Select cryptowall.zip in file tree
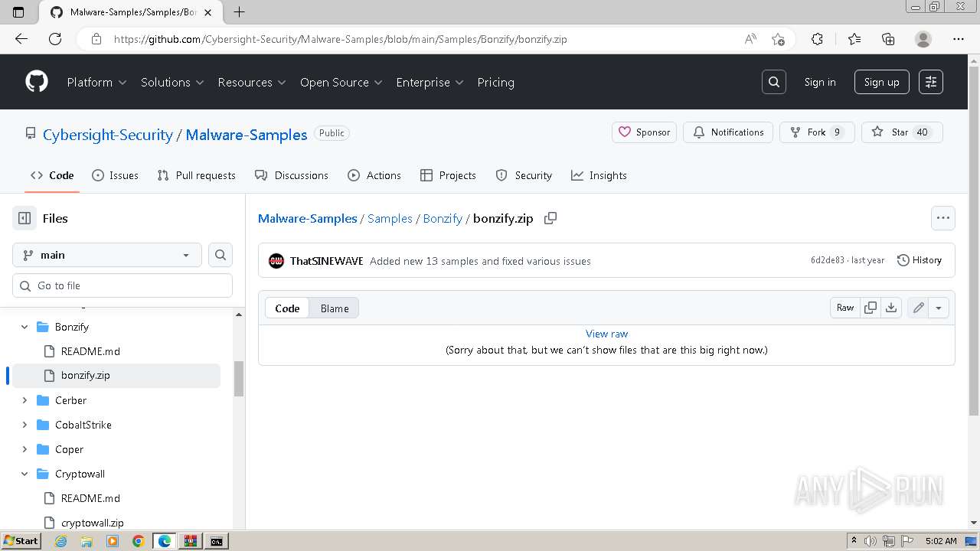980x551 pixels. pyautogui.click(x=92, y=523)
